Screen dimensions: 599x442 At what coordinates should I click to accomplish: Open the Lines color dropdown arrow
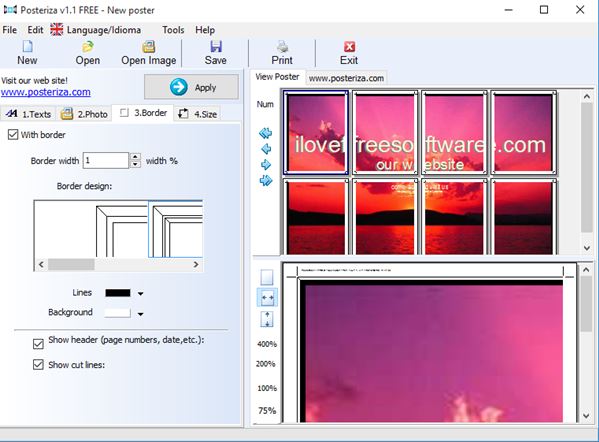141,293
